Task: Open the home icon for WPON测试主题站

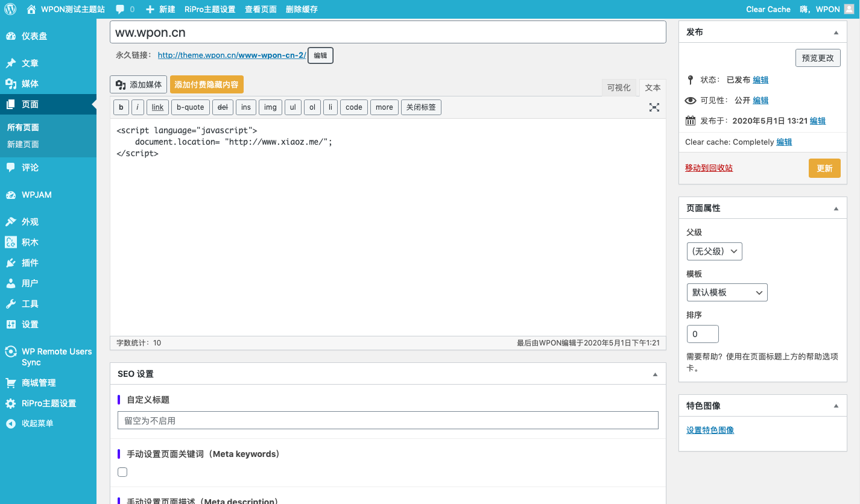Action: pyautogui.click(x=31, y=9)
